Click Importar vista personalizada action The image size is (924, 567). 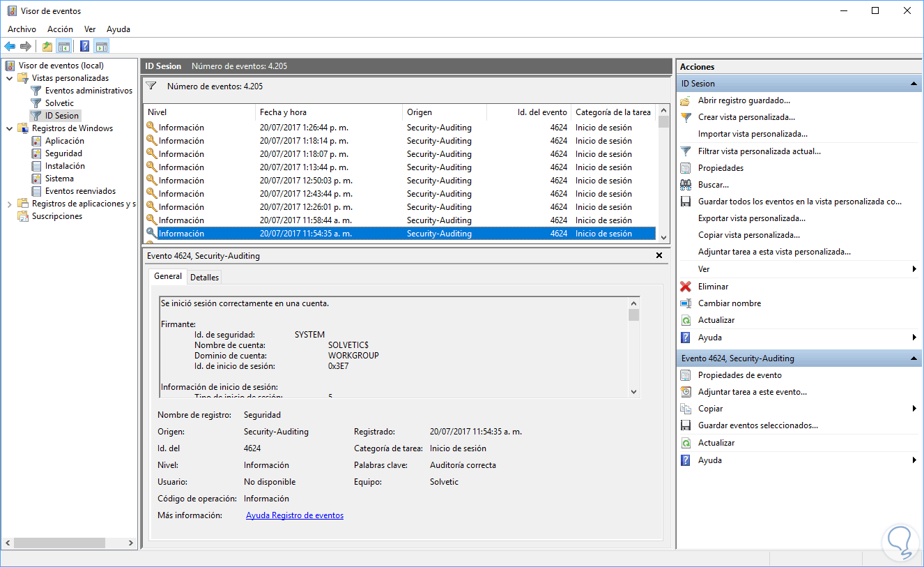point(753,134)
